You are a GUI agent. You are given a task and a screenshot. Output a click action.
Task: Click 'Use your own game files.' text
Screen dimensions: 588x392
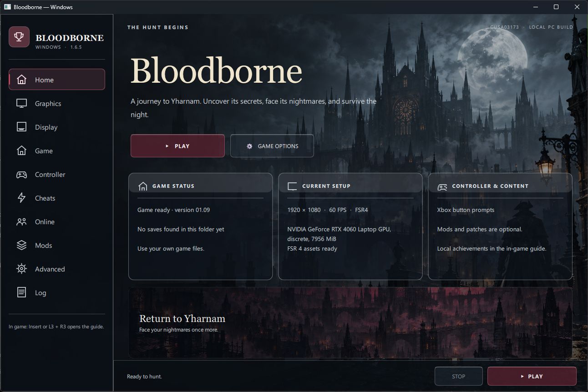[x=171, y=248]
